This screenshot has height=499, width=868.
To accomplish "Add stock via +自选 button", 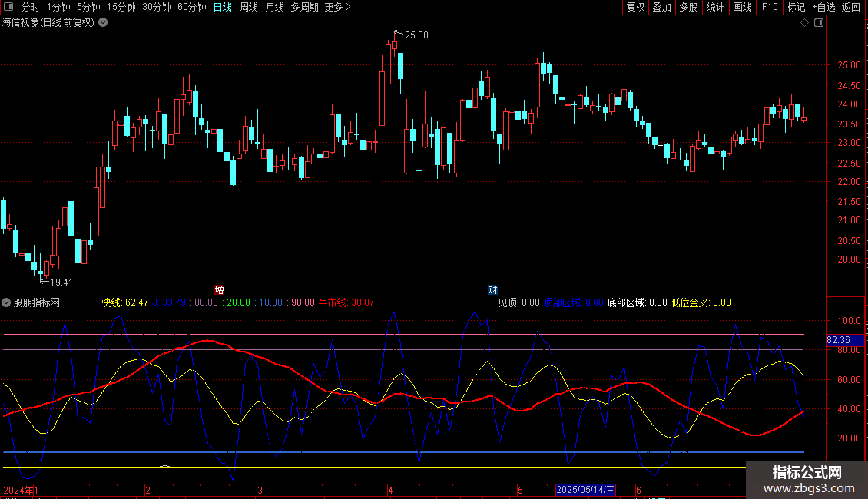I will tap(823, 7).
